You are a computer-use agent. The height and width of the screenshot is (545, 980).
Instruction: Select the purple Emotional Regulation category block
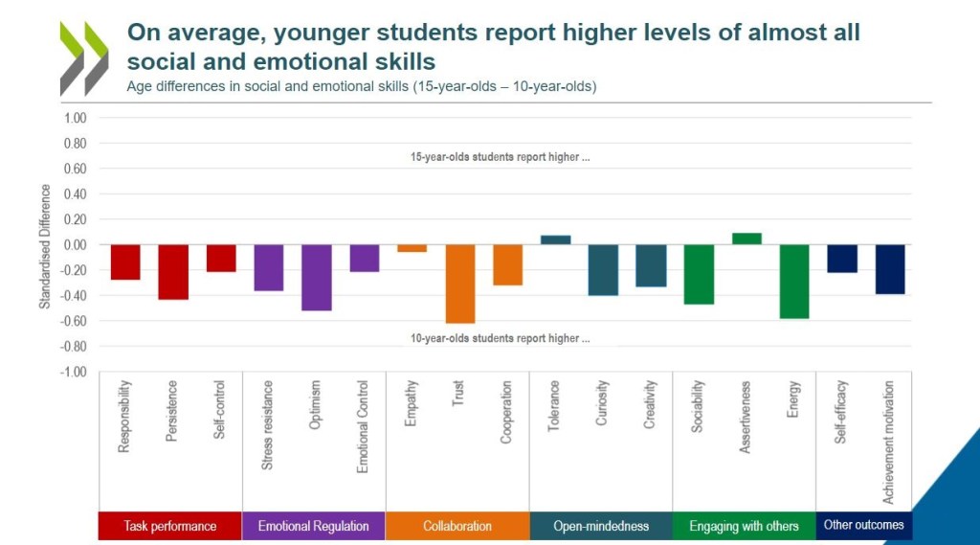tap(314, 526)
